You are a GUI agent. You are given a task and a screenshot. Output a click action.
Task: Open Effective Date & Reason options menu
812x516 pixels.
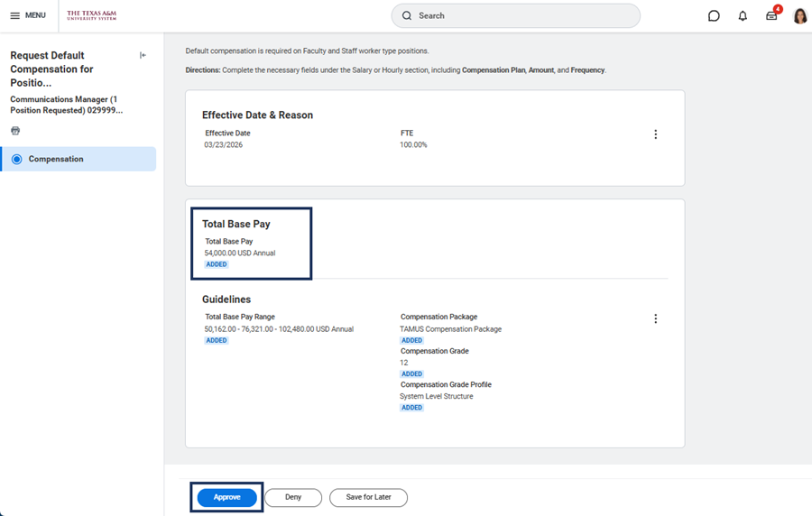coord(655,134)
